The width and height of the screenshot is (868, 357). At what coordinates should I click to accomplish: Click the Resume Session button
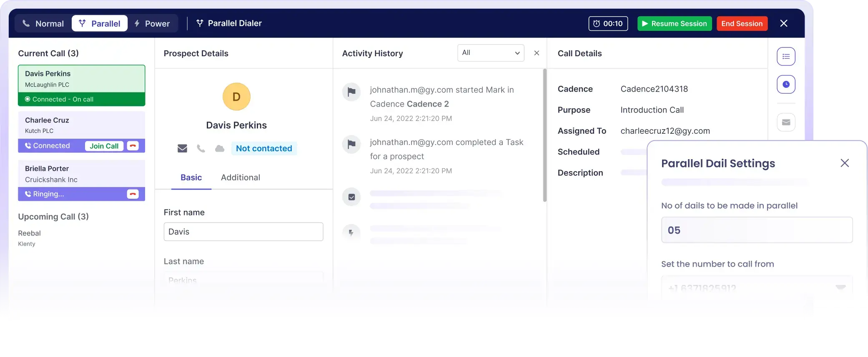coord(675,24)
